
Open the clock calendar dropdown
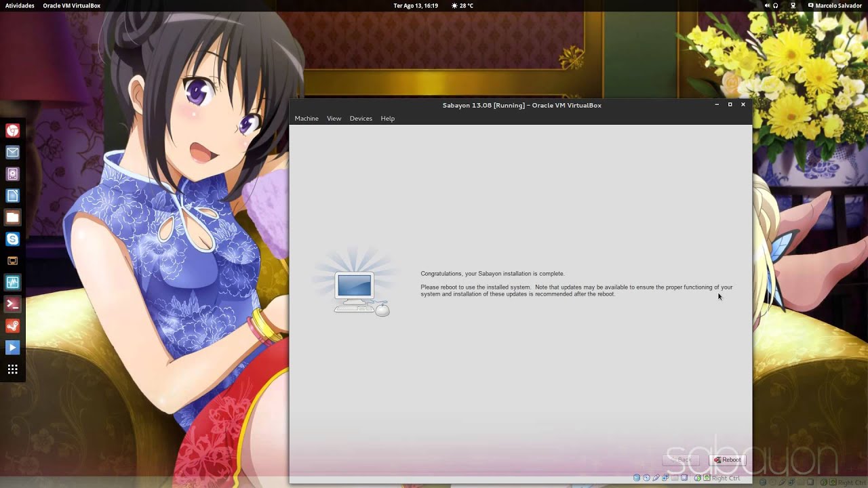tap(416, 5)
